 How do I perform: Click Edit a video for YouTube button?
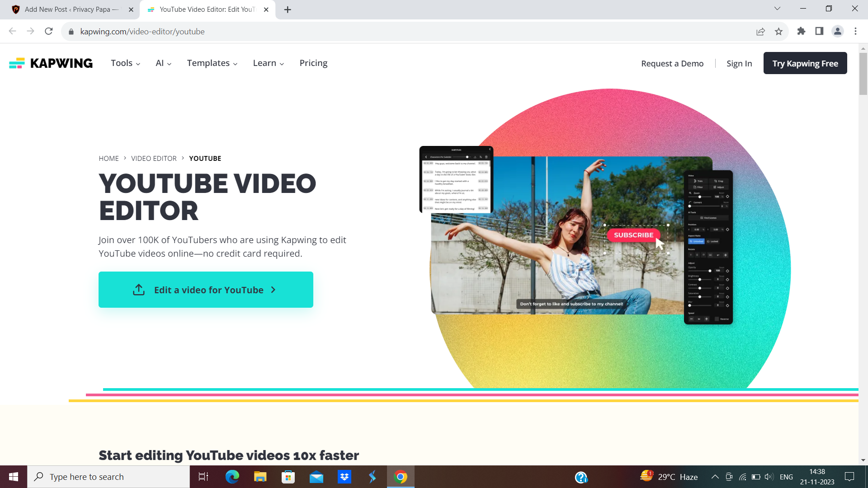click(206, 290)
